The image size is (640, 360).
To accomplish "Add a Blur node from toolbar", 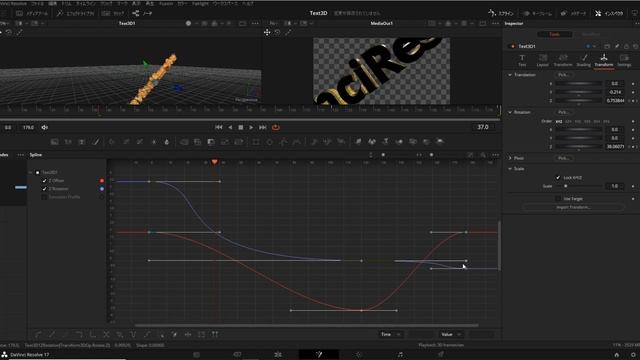I will coord(167,142).
